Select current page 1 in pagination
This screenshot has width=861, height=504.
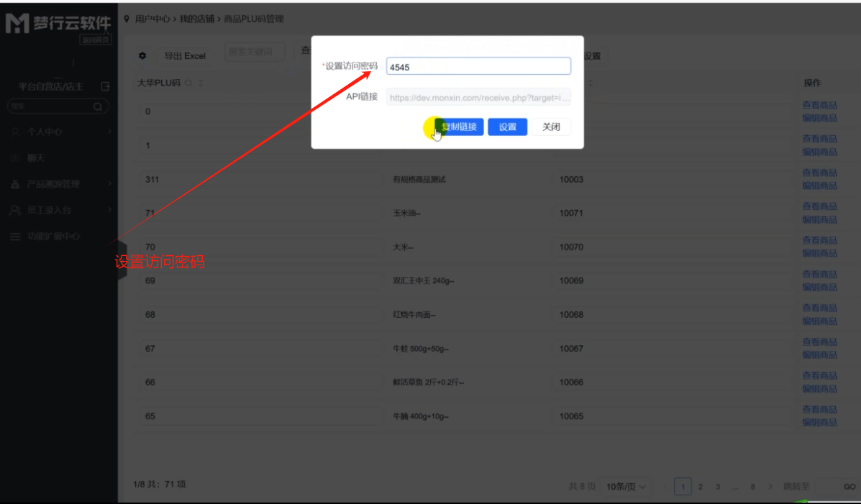pyautogui.click(x=683, y=487)
